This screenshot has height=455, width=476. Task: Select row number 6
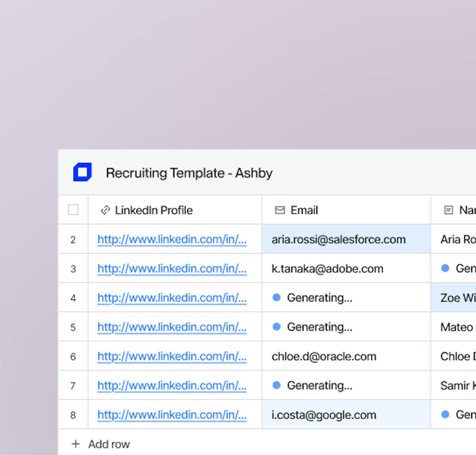(x=73, y=356)
